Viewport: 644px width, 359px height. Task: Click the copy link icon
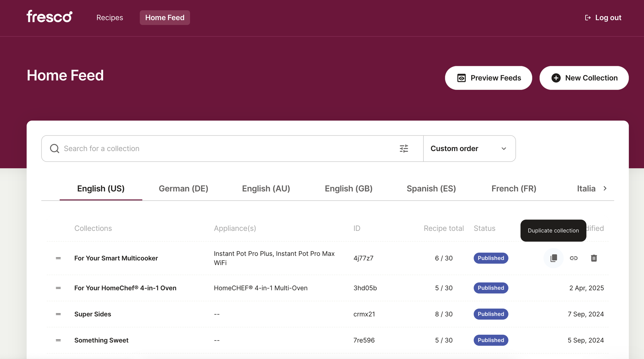pyautogui.click(x=573, y=258)
